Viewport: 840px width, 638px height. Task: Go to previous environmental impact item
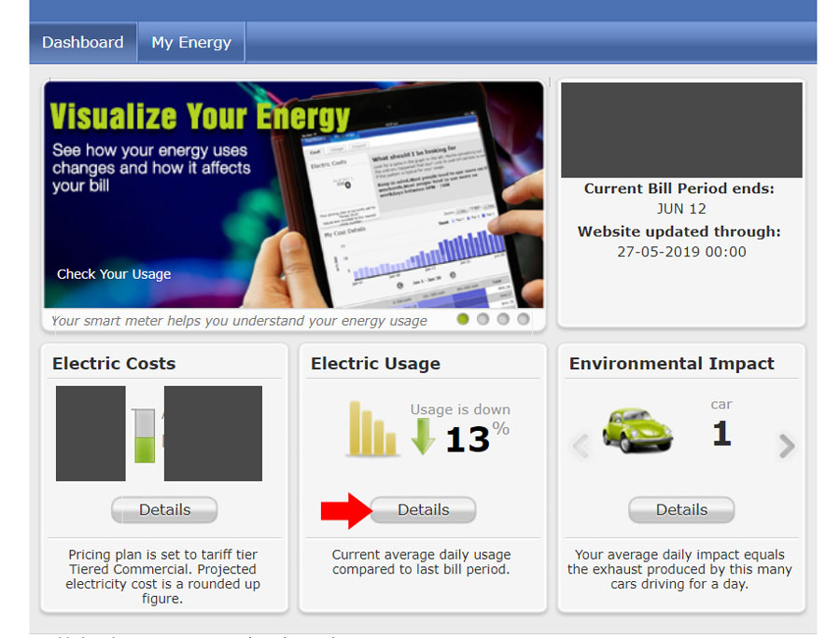coord(581,446)
